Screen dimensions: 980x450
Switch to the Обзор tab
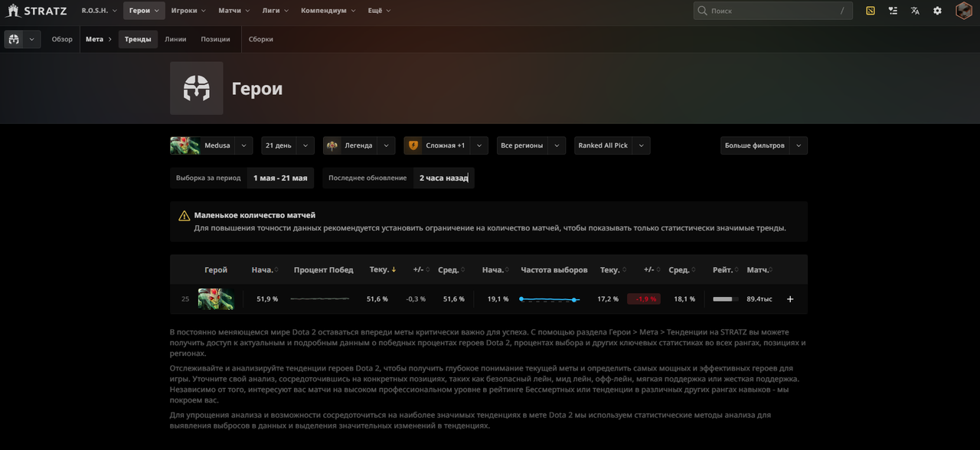coord(62,39)
